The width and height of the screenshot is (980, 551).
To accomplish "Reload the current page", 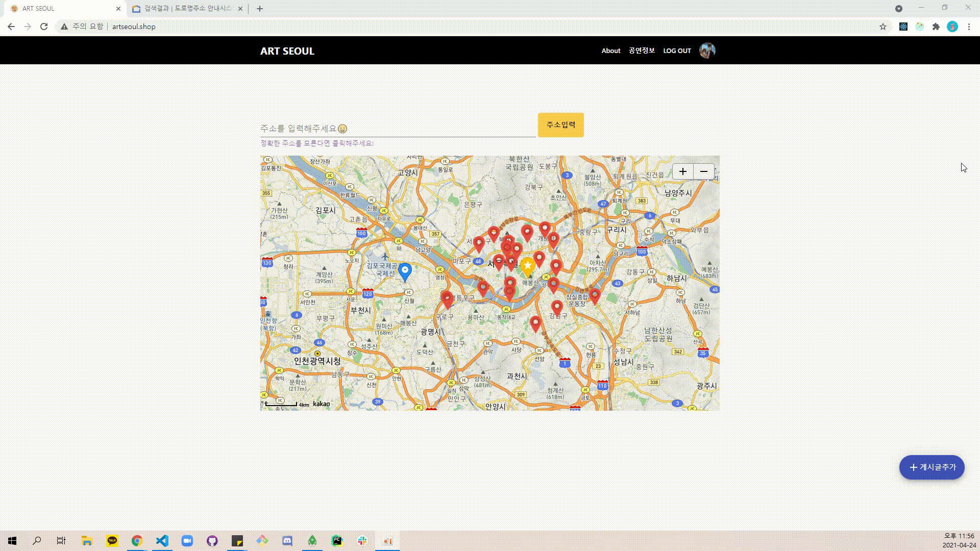I will pyautogui.click(x=44, y=27).
